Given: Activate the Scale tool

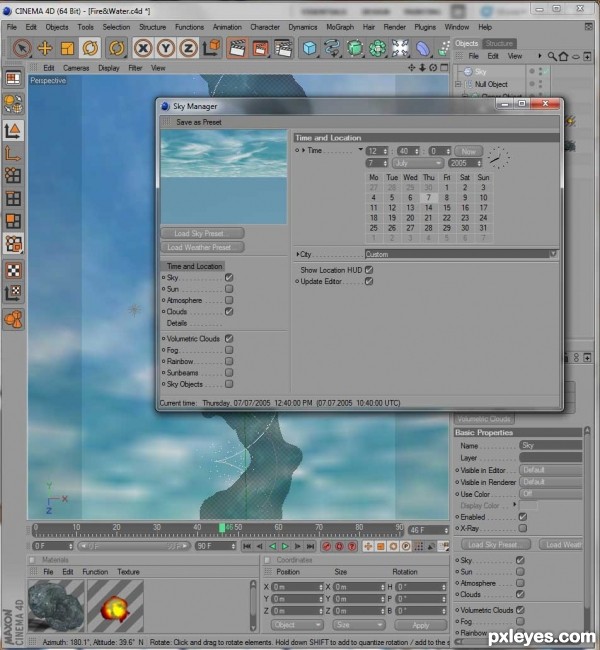Looking at the screenshot, I should point(67,49).
